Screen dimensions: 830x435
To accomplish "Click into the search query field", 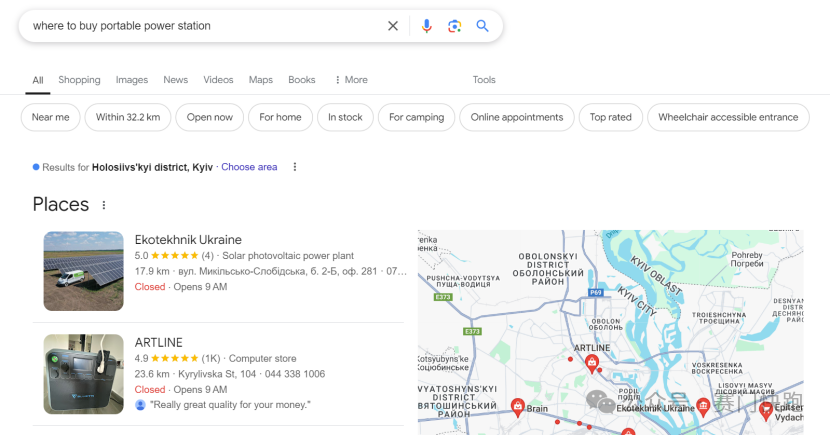I will [x=200, y=26].
